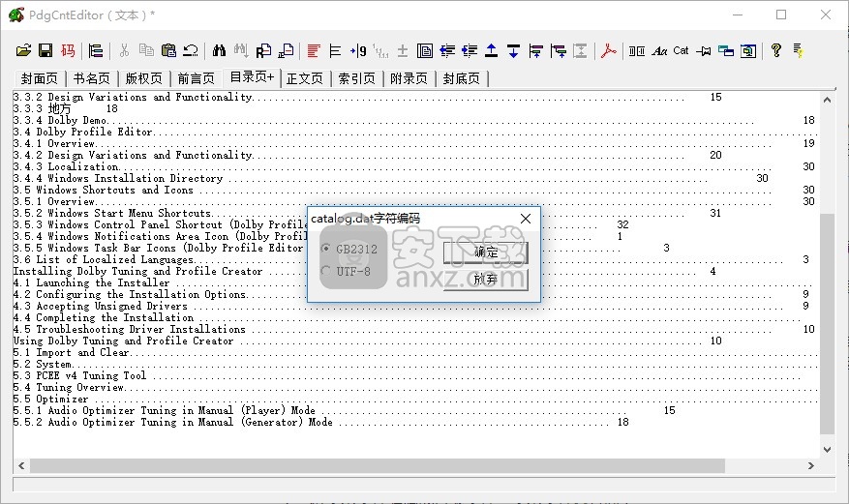
Task: Click the black tree lines icon
Action: tap(336, 51)
